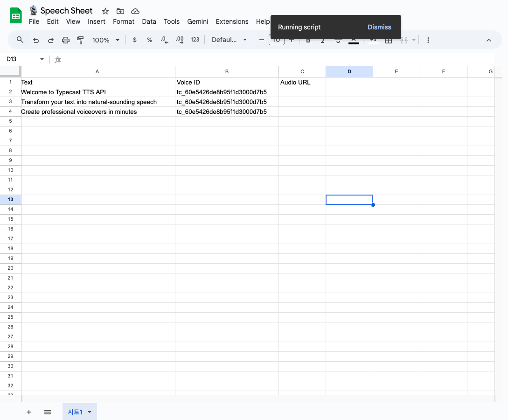
Task: Activate the paint format tool
Action: tap(80, 40)
